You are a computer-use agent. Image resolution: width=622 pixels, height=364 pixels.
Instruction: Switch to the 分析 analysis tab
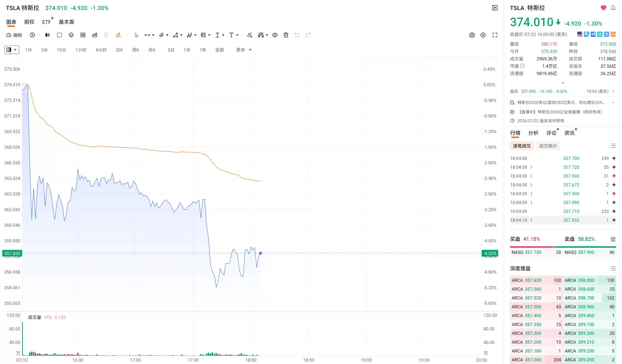click(x=533, y=133)
